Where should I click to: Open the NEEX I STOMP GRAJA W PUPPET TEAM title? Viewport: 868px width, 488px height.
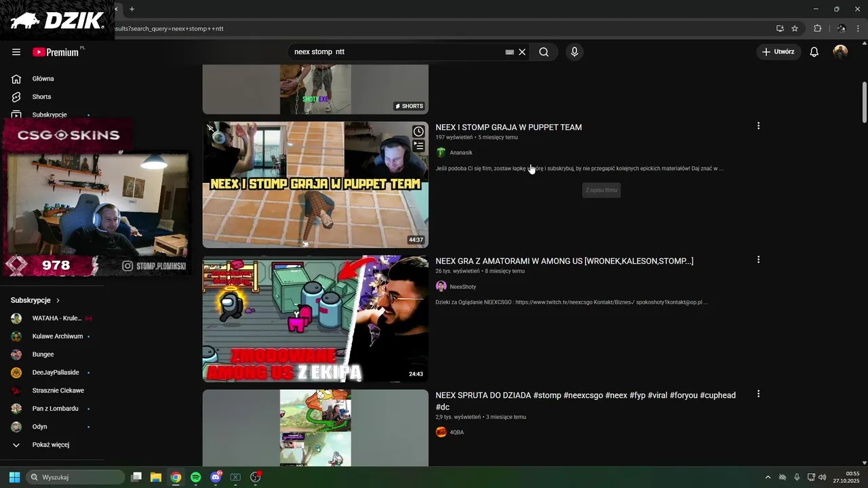point(509,127)
